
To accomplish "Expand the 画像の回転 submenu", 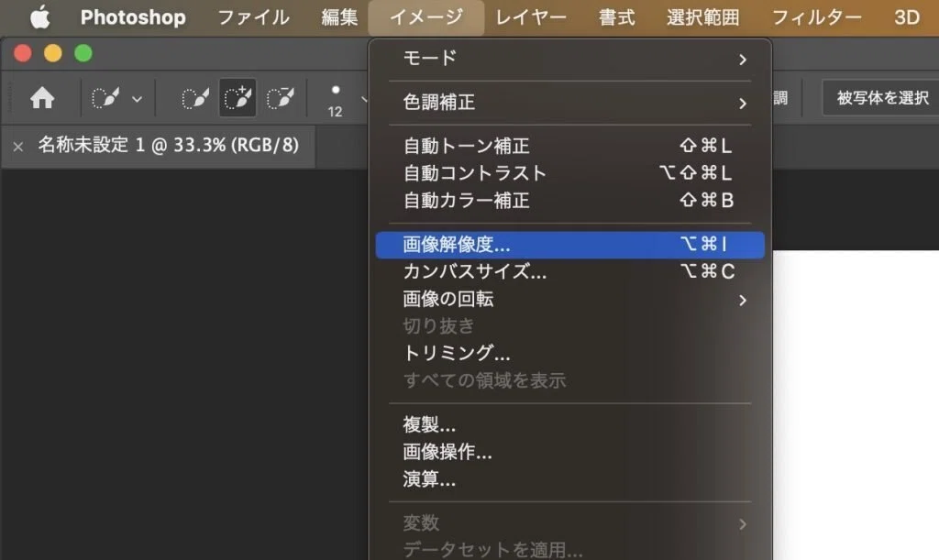I will coord(569,299).
